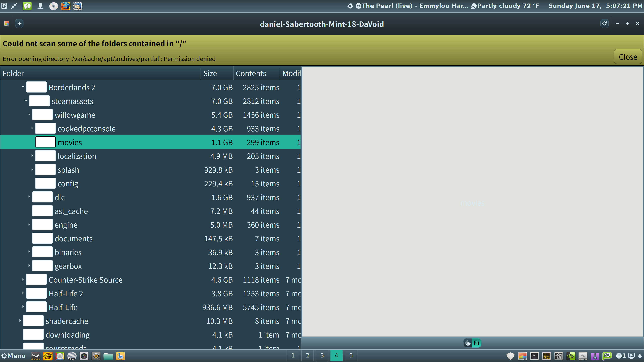Expand the shadercache folder
Screen dimensions: 644x362
pyautogui.click(x=20, y=321)
